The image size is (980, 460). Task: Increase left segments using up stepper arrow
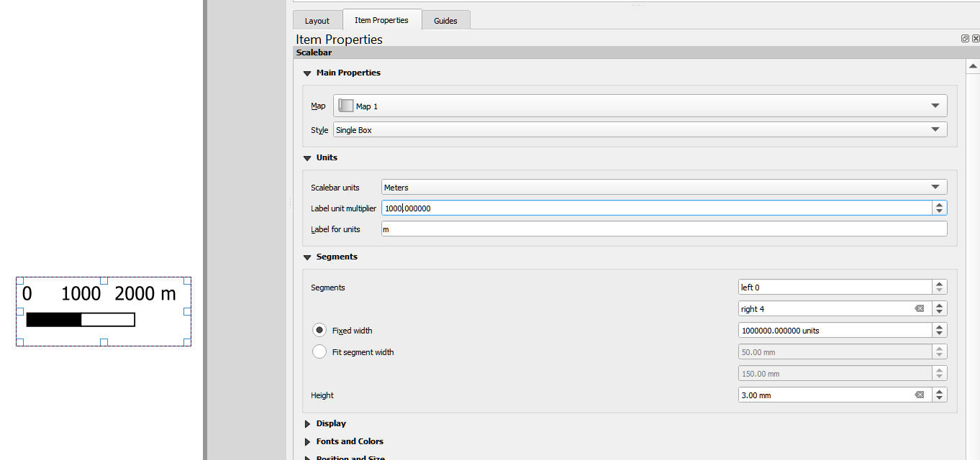940,283
